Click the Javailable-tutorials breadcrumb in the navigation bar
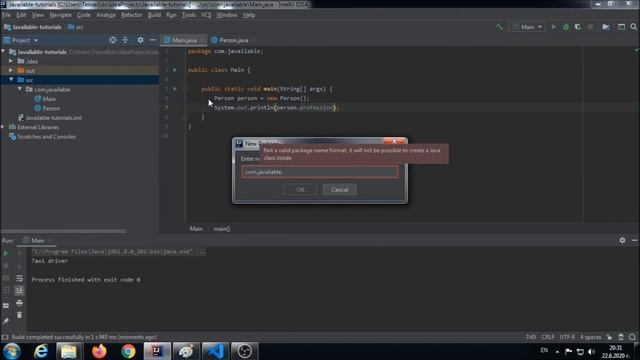640x360 pixels. pyautogui.click(x=33, y=27)
